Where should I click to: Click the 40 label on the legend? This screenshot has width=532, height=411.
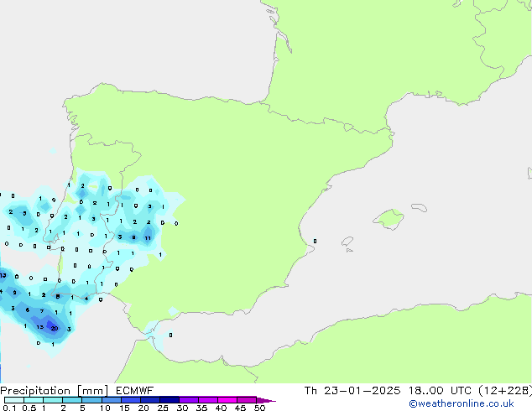coord(221,408)
